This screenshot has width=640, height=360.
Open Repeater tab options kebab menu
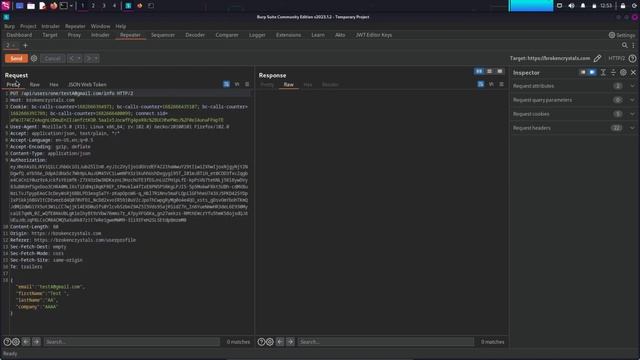click(x=633, y=45)
